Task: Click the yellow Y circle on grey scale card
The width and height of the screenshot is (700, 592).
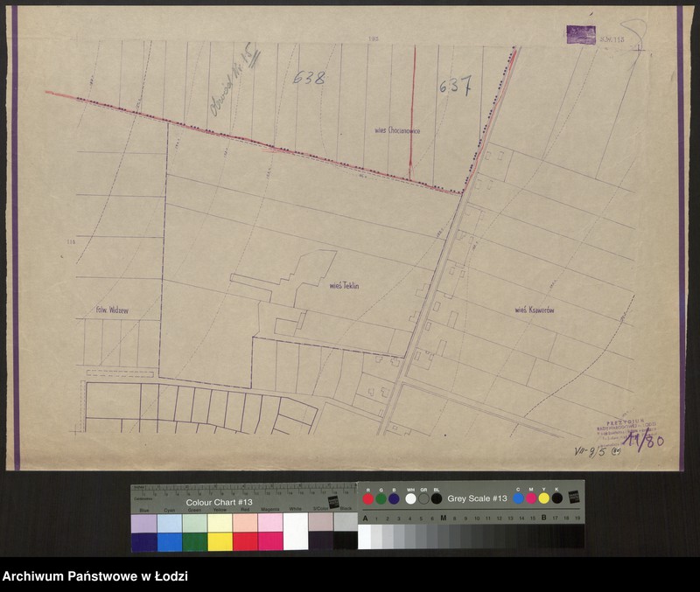Action: (543, 498)
